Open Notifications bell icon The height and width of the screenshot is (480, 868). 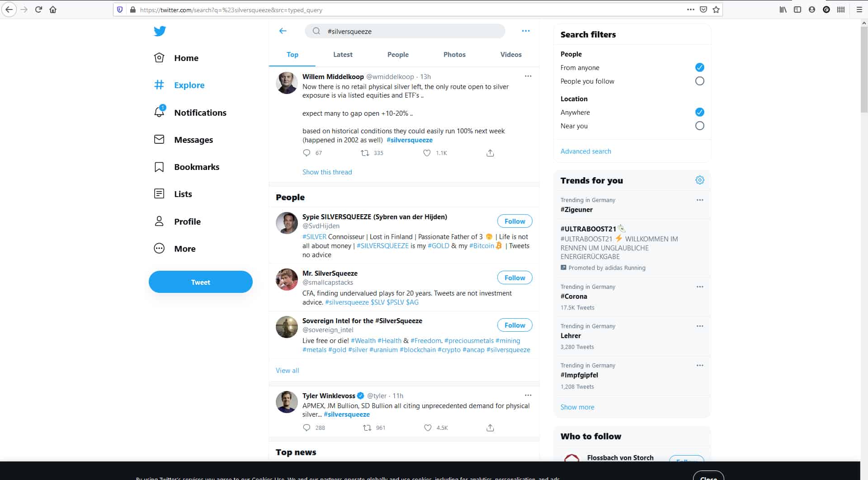coord(159,112)
